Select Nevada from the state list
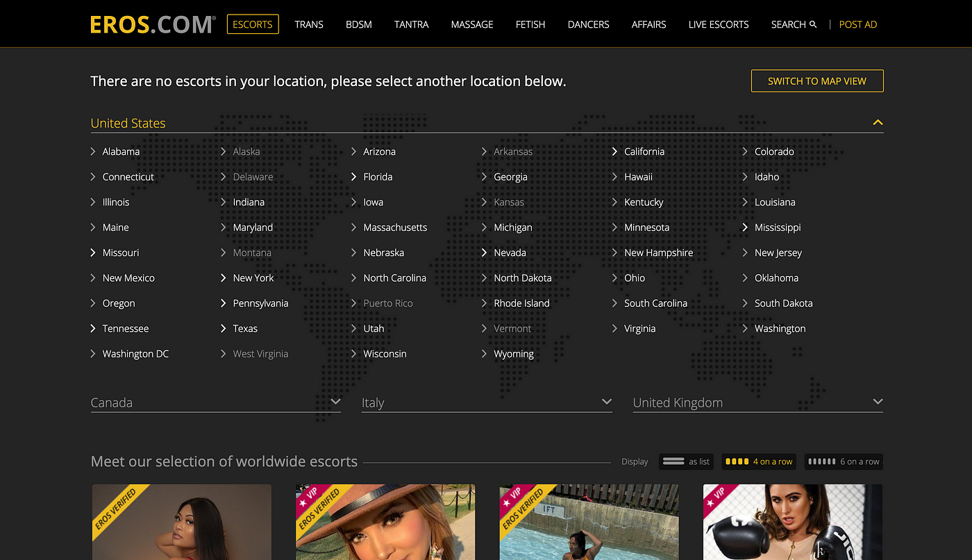Image resolution: width=972 pixels, height=560 pixels. pyautogui.click(x=510, y=253)
